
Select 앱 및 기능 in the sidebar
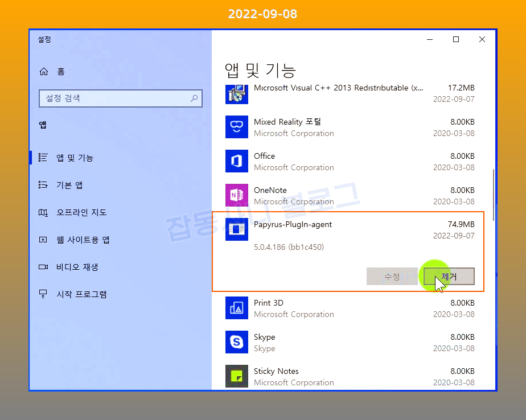(75, 158)
